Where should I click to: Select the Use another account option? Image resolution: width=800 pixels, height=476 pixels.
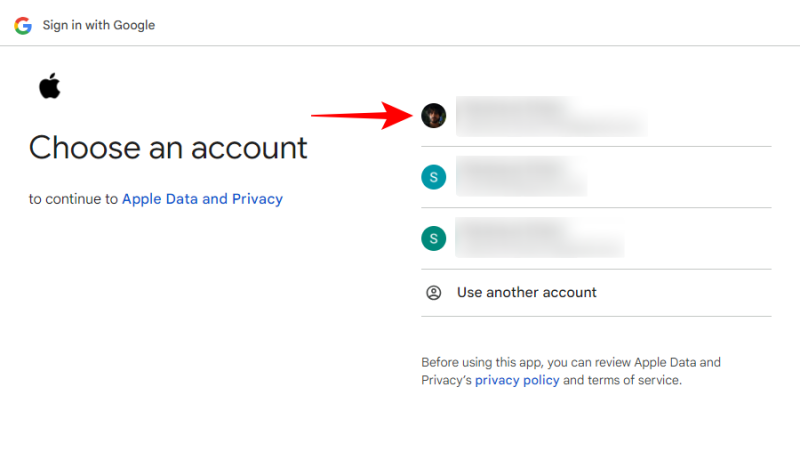tap(527, 293)
